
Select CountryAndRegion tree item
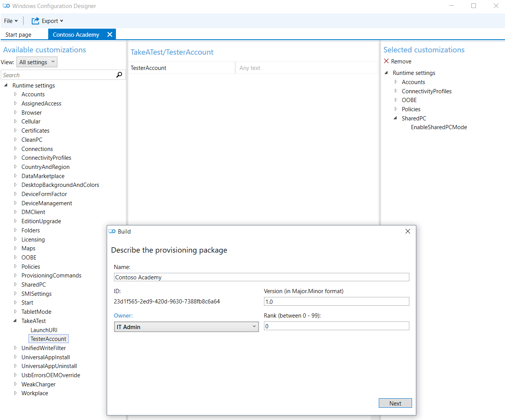click(x=46, y=167)
